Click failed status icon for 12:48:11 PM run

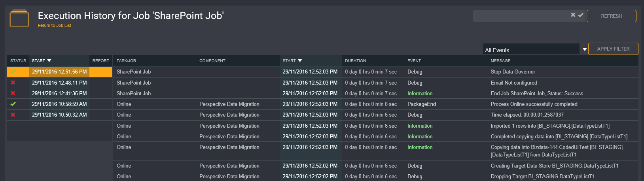coord(13,83)
